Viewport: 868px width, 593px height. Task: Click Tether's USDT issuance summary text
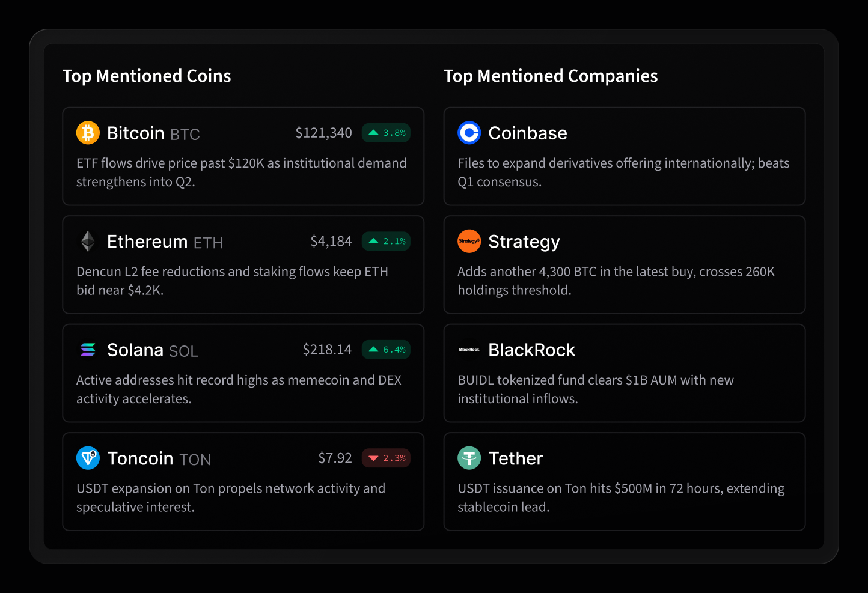click(621, 497)
